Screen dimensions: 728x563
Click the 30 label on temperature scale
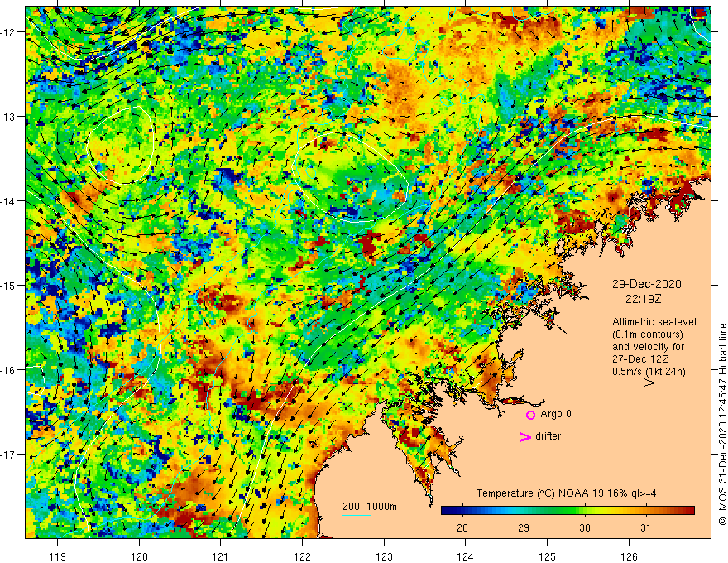(x=585, y=527)
